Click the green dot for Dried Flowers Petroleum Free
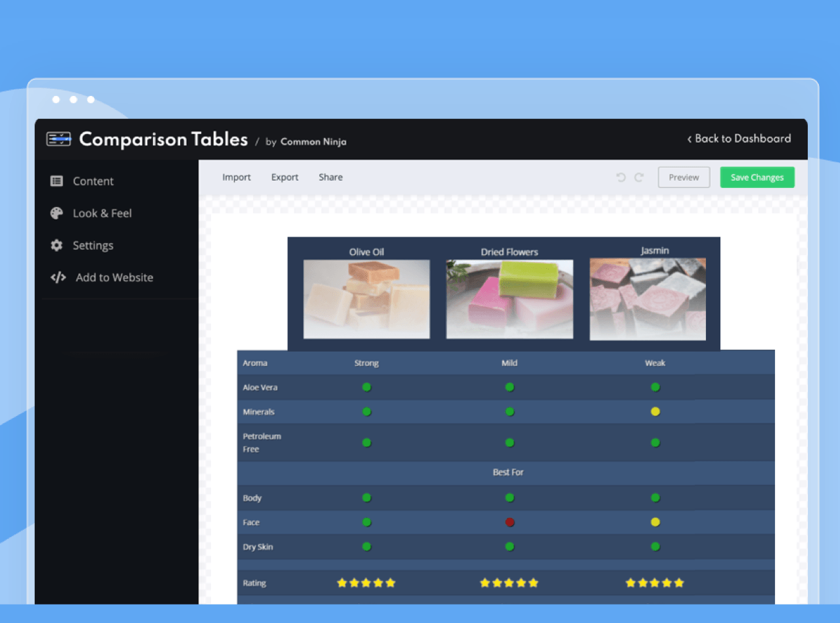Screen dimensions: 840x623 [509, 442]
